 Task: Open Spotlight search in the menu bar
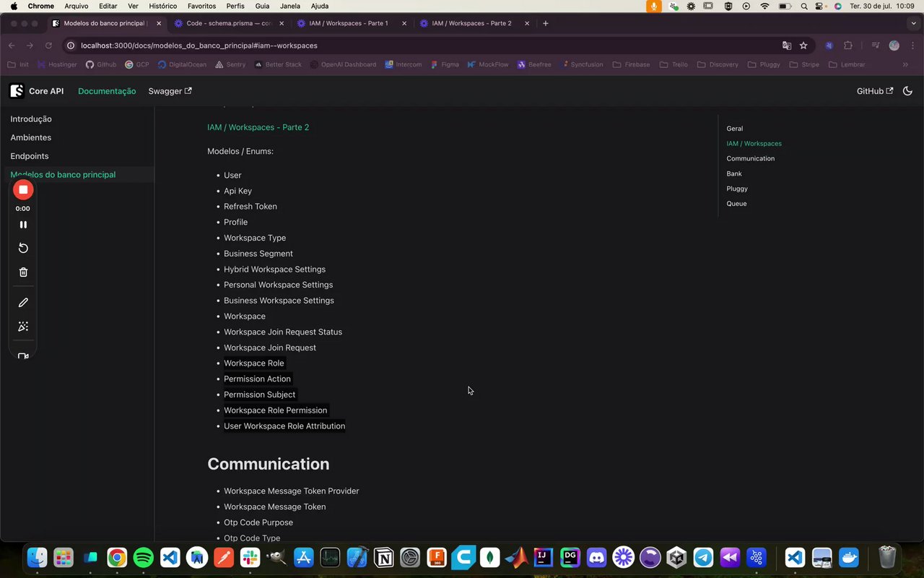click(804, 6)
